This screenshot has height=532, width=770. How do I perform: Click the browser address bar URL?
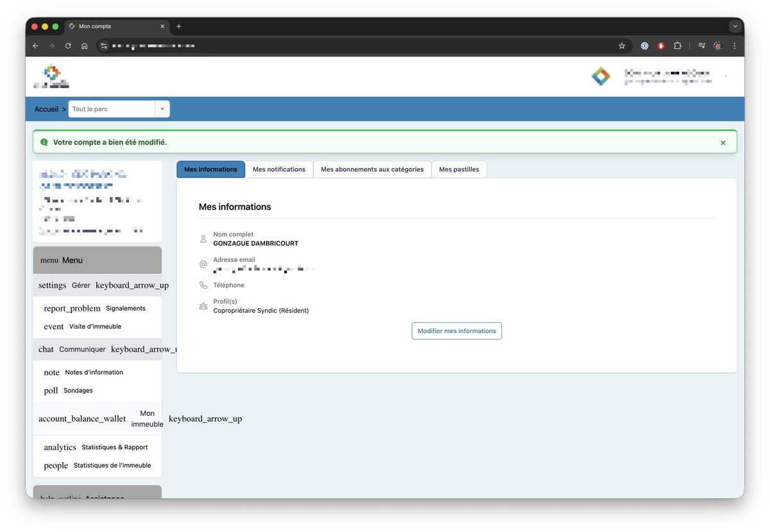[x=154, y=46]
